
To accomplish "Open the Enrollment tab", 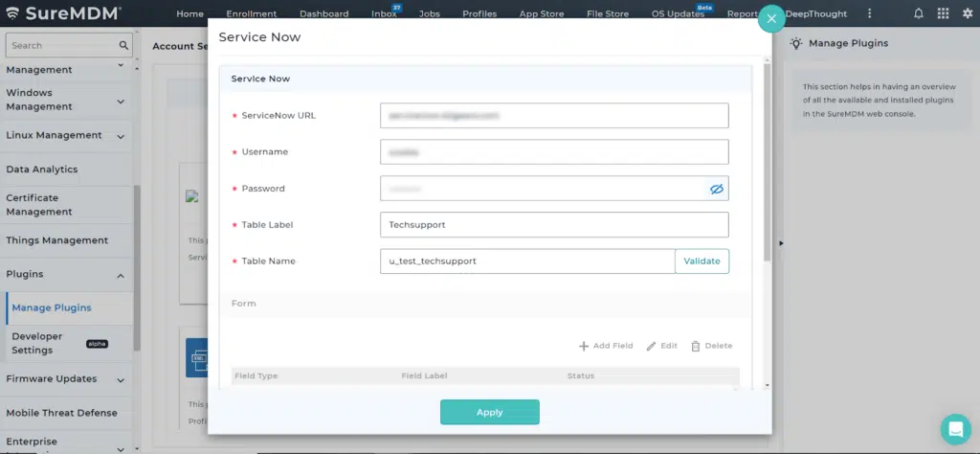I will point(252,13).
